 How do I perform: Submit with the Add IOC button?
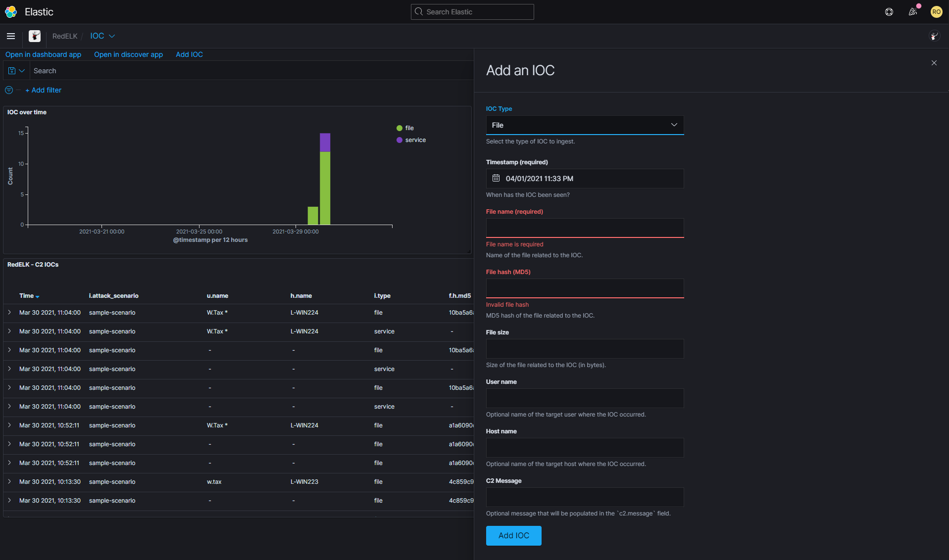tap(513, 536)
